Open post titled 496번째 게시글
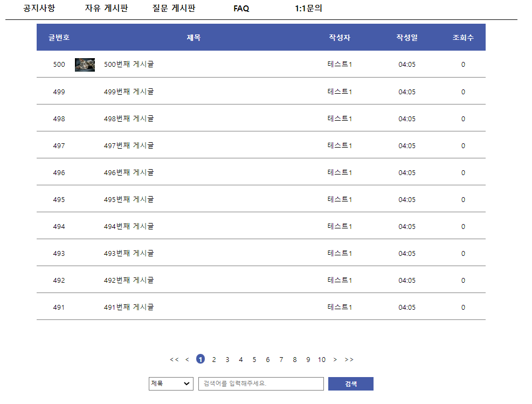The height and width of the screenshot is (404, 532). pyautogui.click(x=129, y=172)
